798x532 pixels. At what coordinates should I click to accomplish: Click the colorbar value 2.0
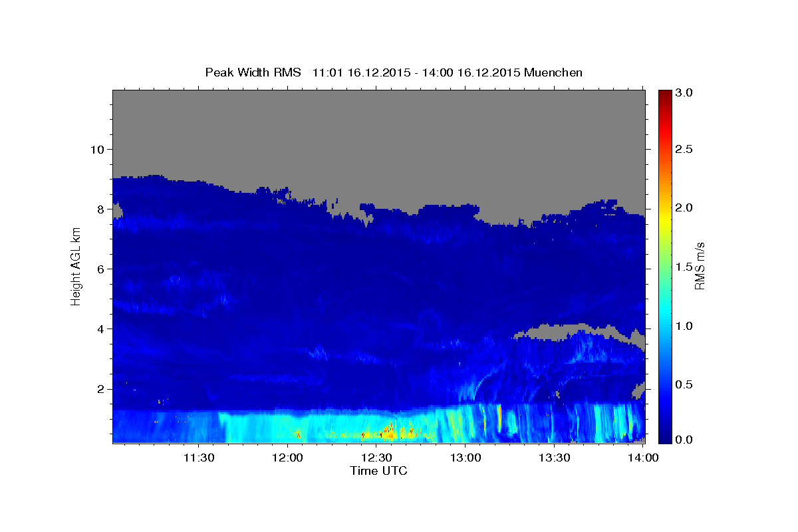point(685,208)
